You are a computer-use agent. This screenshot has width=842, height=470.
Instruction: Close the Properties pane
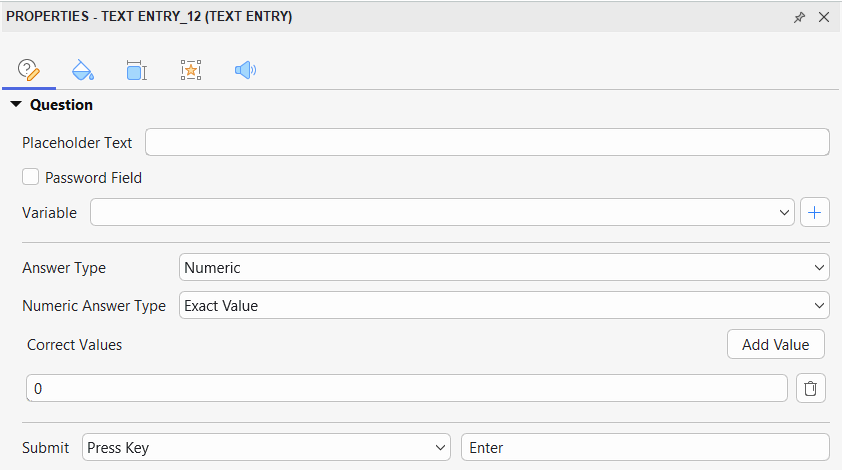point(824,17)
